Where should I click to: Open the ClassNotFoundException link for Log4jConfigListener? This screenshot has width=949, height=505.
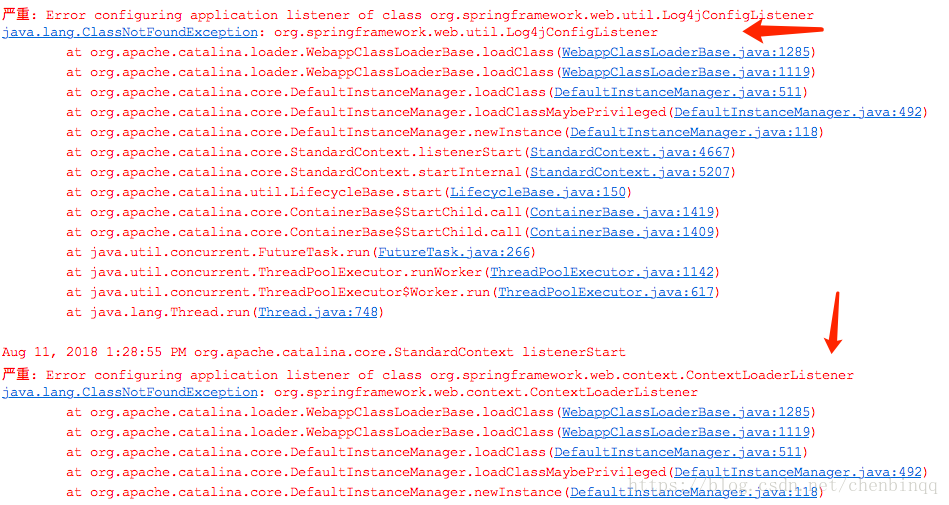coord(130,32)
